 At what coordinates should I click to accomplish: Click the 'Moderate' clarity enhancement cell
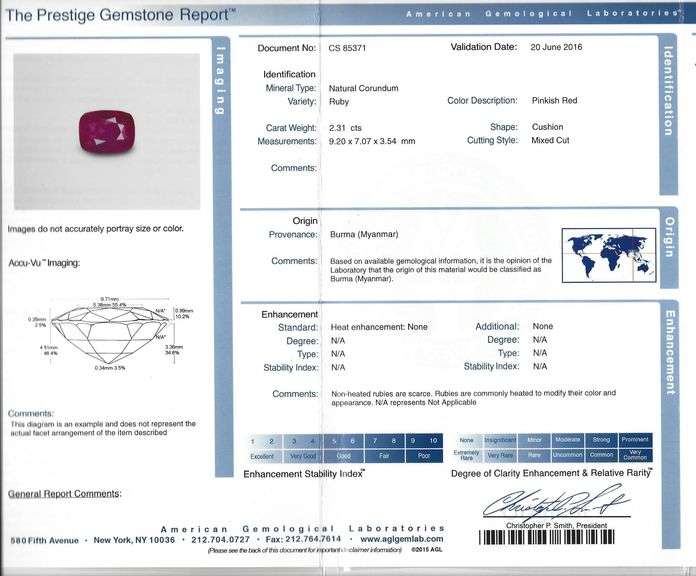568,440
